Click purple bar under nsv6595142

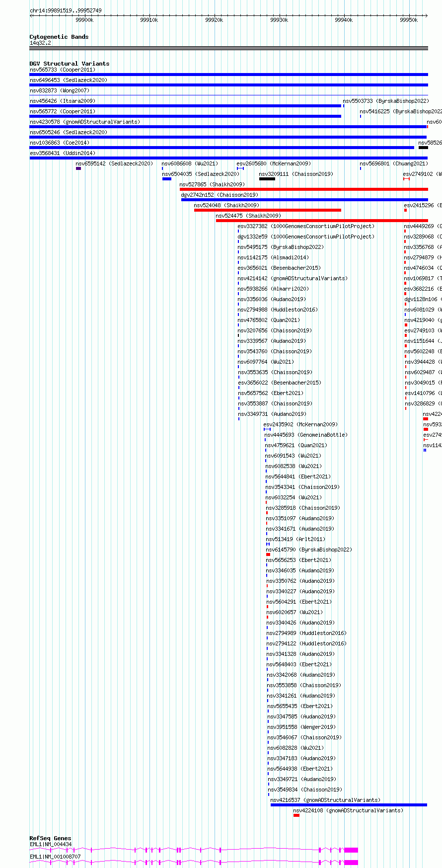(78, 168)
